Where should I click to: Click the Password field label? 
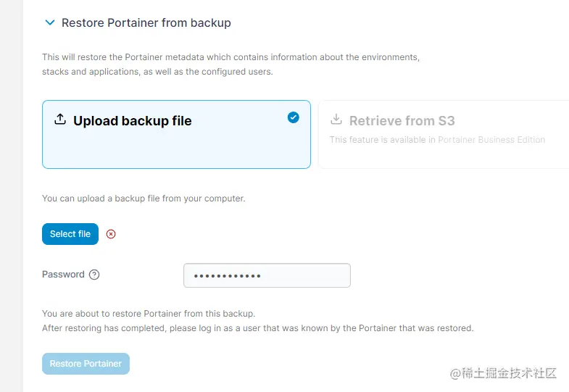point(63,275)
